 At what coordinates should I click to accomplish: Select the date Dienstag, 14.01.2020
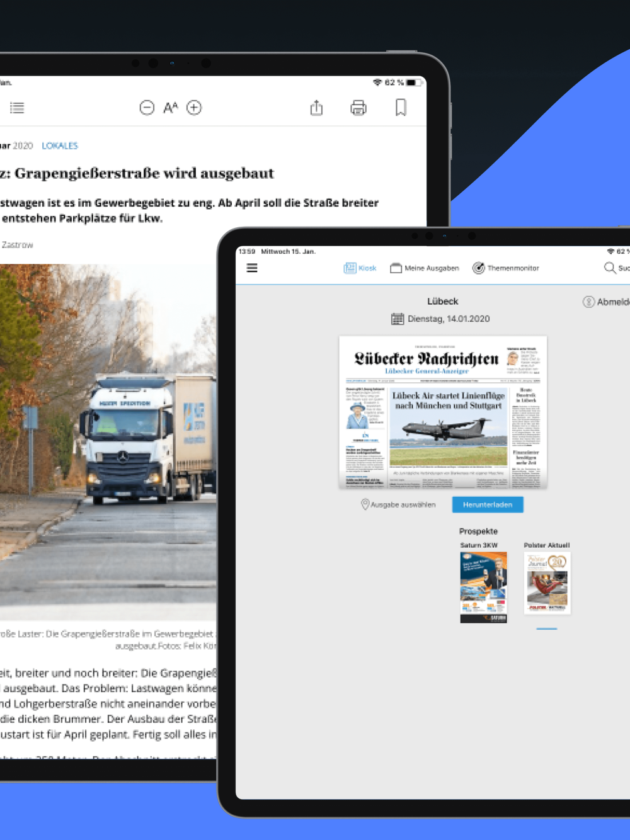pos(449,319)
